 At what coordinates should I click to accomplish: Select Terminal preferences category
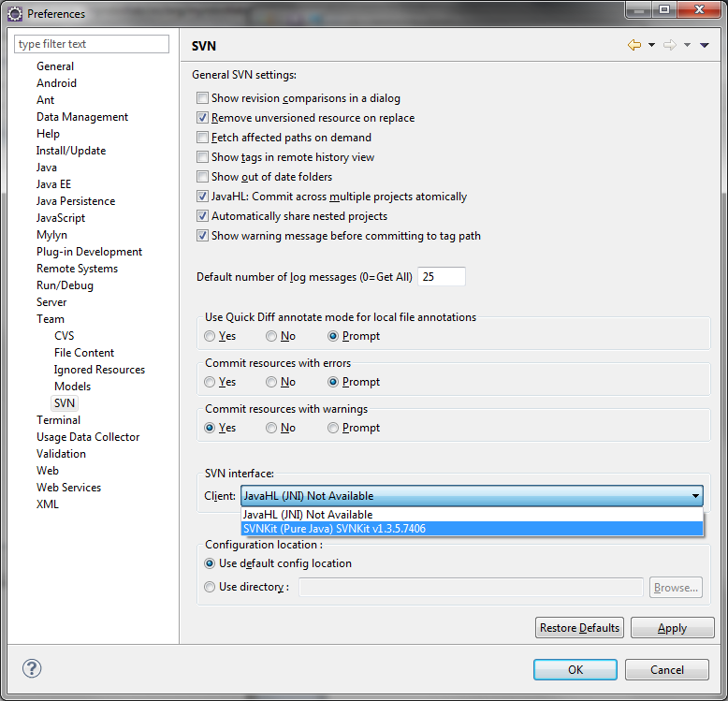click(59, 420)
